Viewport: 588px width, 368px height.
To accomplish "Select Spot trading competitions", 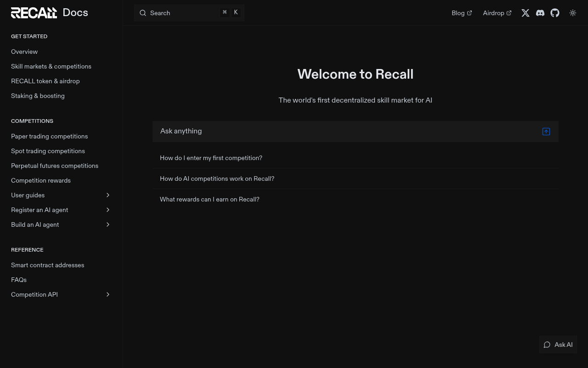I will coord(48,151).
